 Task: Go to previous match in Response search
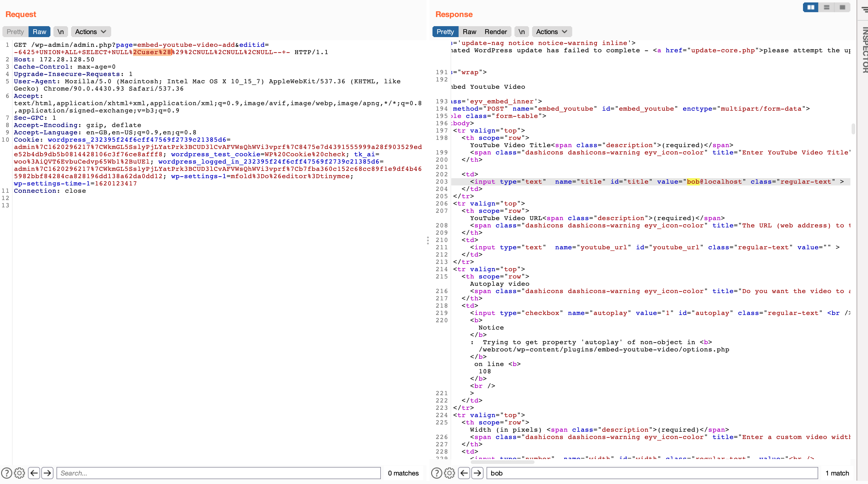tap(464, 473)
